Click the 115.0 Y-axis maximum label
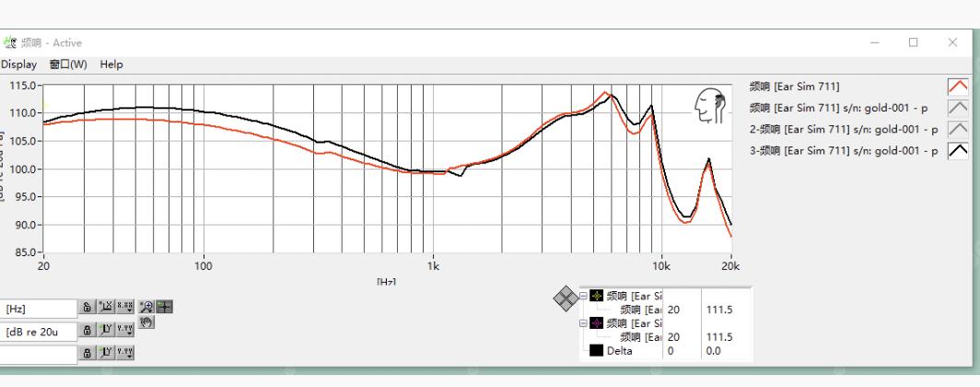Viewport: 980px width, 387px height. (x=24, y=85)
